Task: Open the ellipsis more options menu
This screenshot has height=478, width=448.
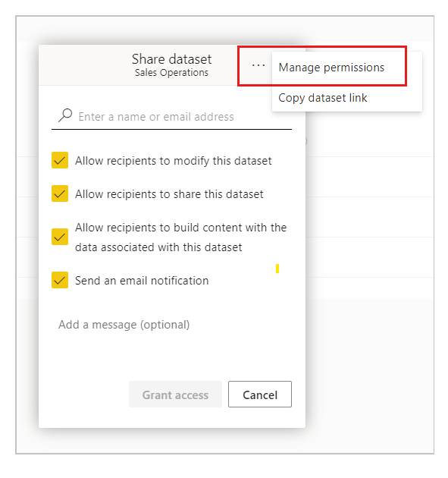Action: point(258,65)
